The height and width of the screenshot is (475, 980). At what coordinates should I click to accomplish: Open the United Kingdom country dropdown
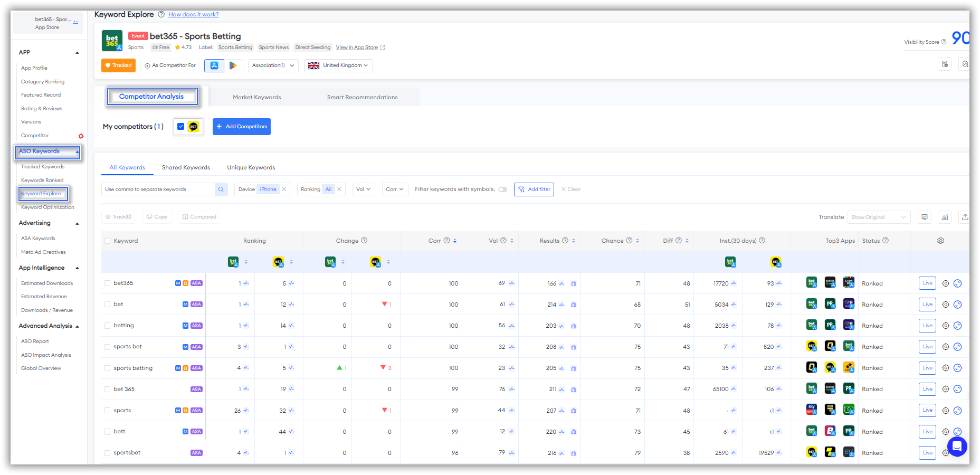(x=338, y=65)
